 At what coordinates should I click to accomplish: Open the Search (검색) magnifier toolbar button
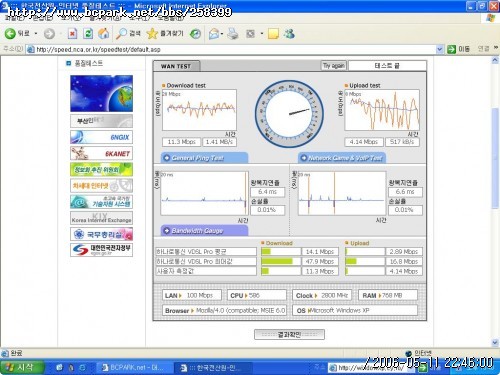click(128, 33)
